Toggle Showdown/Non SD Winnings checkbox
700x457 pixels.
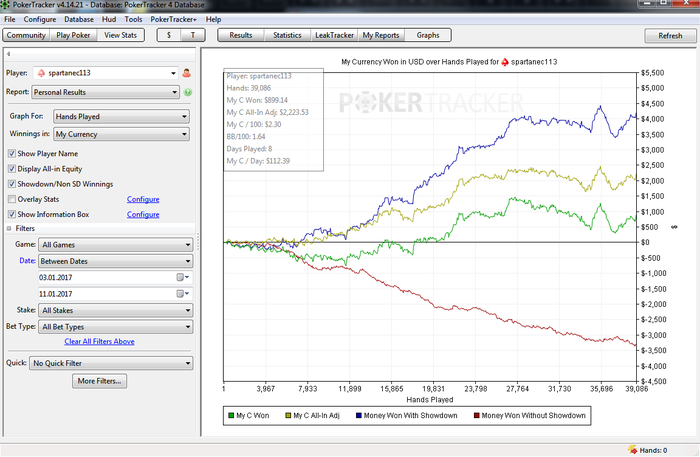click(12, 184)
